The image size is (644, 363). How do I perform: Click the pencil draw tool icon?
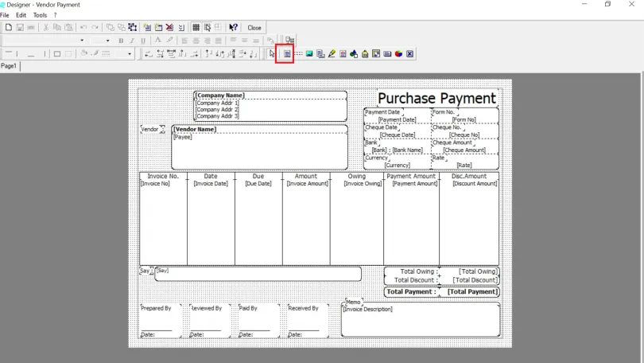click(x=332, y=54)
